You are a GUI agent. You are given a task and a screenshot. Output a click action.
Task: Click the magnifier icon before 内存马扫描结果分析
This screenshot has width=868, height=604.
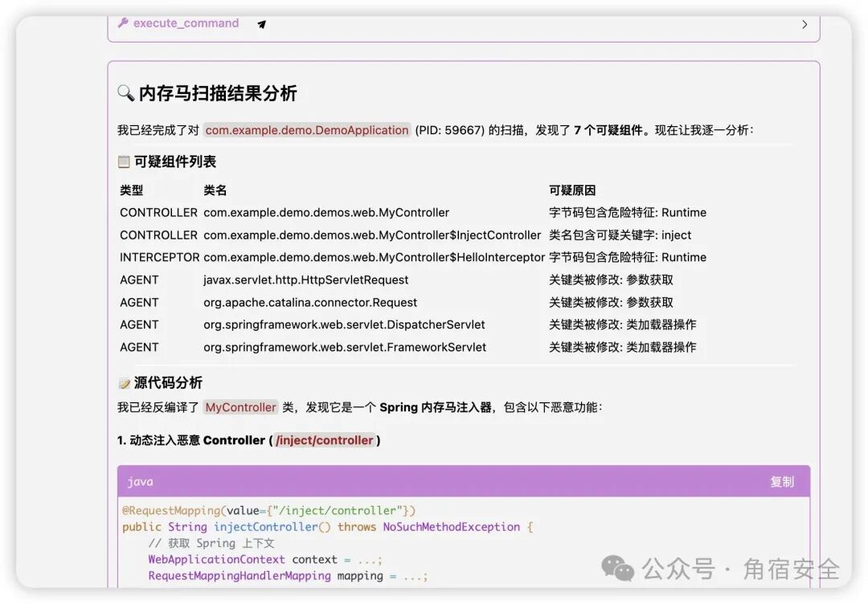(125, 93)
